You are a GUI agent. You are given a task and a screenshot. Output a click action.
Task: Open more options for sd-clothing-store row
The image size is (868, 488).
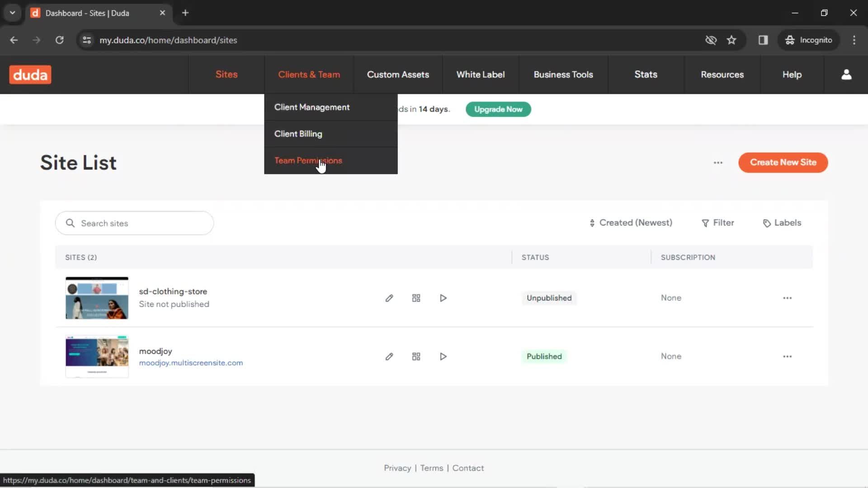pyautogui.click(x=788, y=298)
